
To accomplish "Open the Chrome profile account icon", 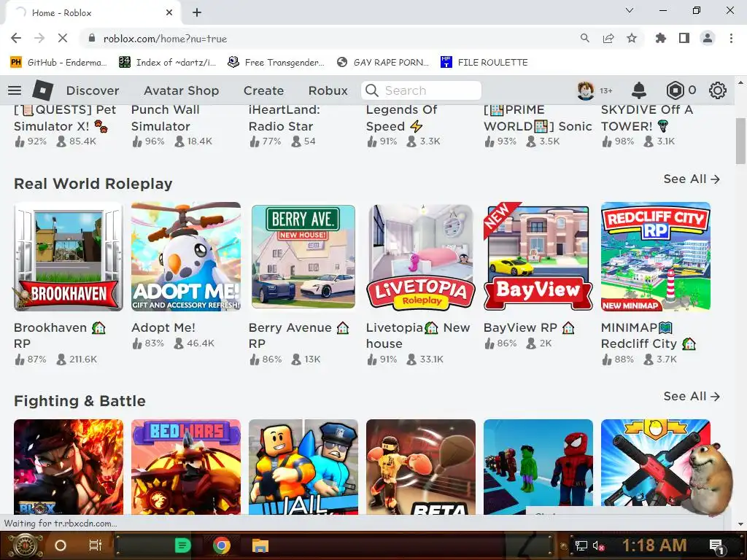I will pos(708,39).
